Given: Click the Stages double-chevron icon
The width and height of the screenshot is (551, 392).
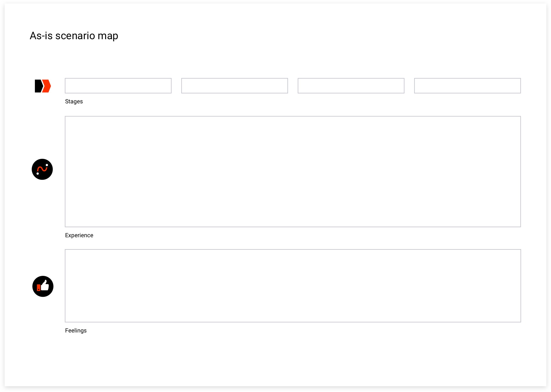Looking at the screenshot, I should (x=43, y=86).
